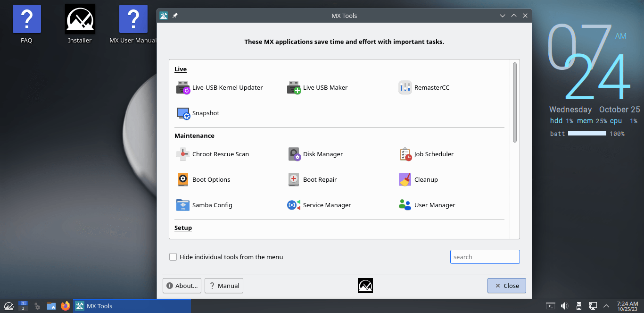
Task: Open the Manual
Action: (x=224, y=286)
